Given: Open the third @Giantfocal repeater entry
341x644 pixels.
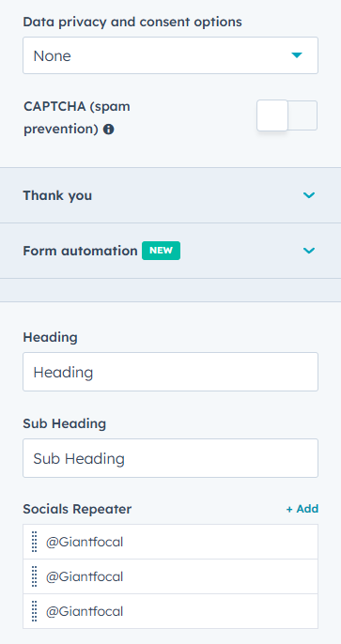Looking at the screenshot, I should tap(171, 611).
